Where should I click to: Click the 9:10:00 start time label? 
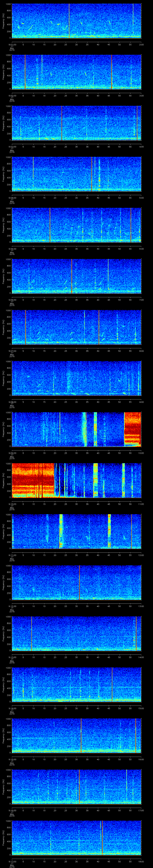[12, 504]
